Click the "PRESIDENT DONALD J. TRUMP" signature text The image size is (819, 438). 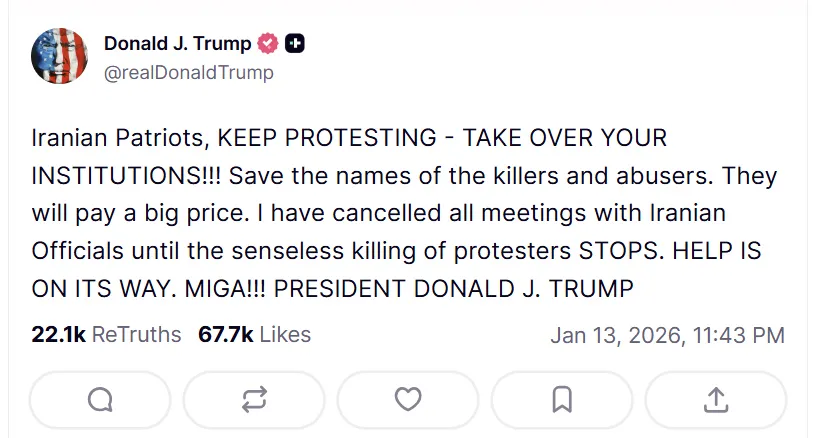coord(453,290)
